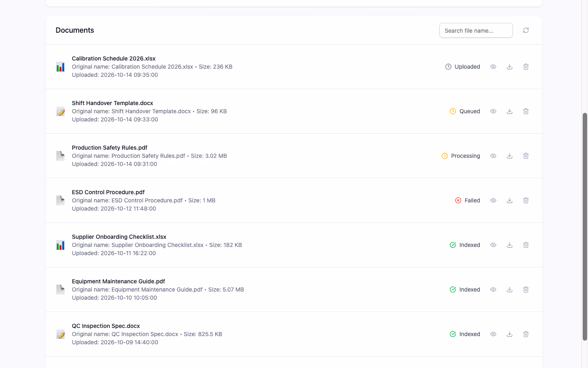Viewport: 588px width, 368px height.
Task: Select the Supplier Onboarding Checklist.xlsx title
Action: click(x=119, y=237)
